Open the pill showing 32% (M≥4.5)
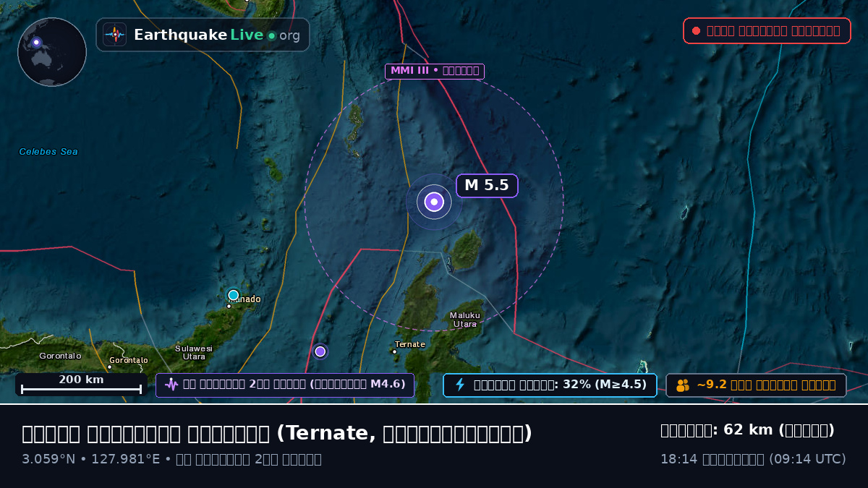The width and height of the screenshot is (868, 488). 550,385
